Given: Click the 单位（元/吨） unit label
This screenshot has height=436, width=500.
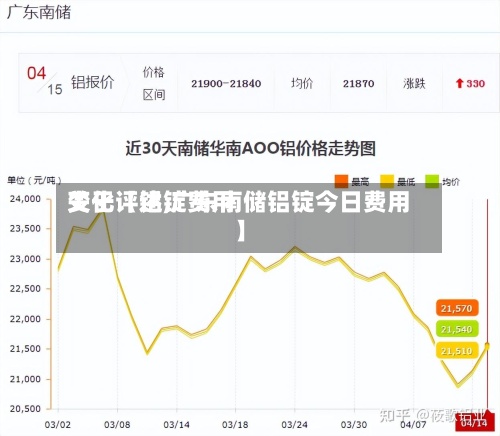Looking at the screenshot, I should click(34, 180).
